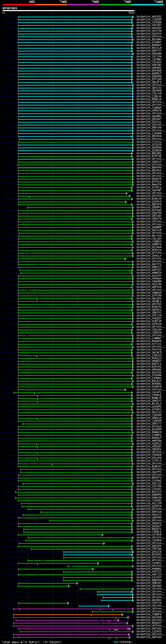Open hit UniRef100_C9SMK6
Viewport: 166px width, 644px height.
pos(149,540)
